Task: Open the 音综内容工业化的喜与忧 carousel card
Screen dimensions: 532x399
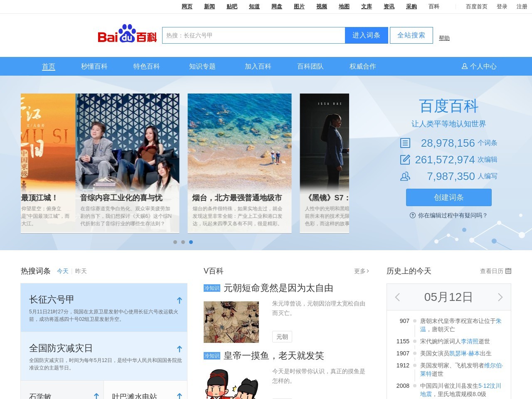Action: (x=128, y=163)
